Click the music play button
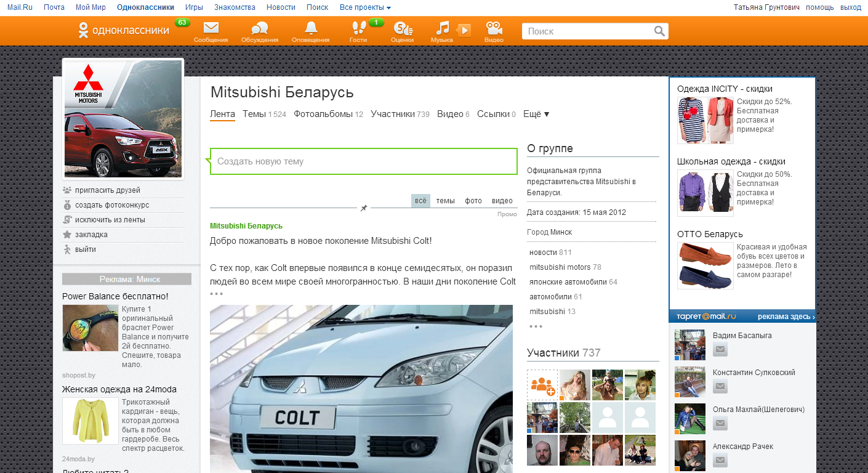The width and height of the screenshot is (868, 473). point(464,30)
